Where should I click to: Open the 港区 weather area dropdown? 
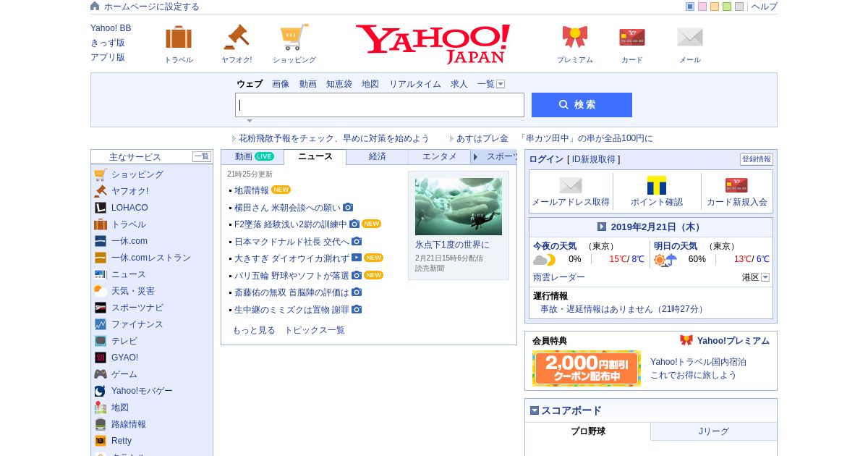pyautogui.click(x=765, y=277)
